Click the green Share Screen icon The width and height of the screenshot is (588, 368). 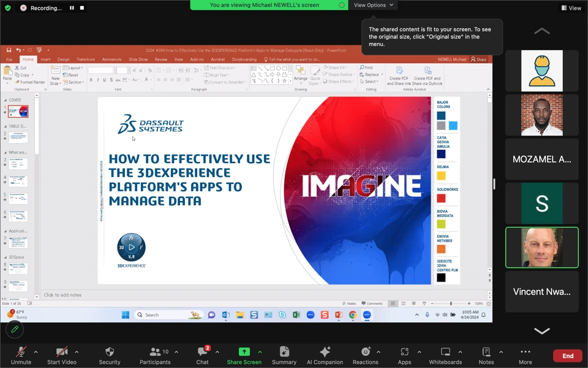pos(244,351)
